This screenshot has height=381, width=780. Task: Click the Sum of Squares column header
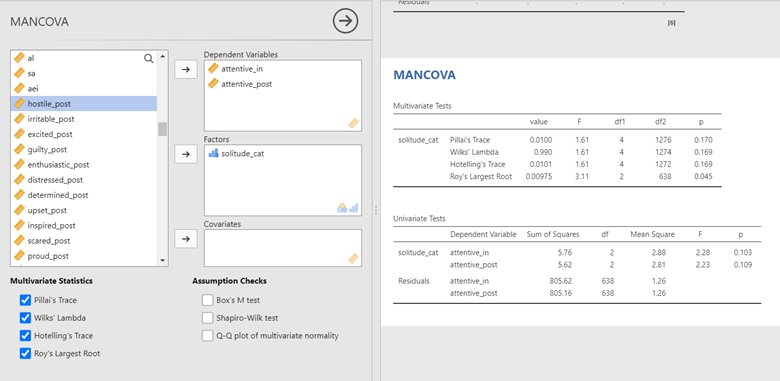click(x=553, y=234)
